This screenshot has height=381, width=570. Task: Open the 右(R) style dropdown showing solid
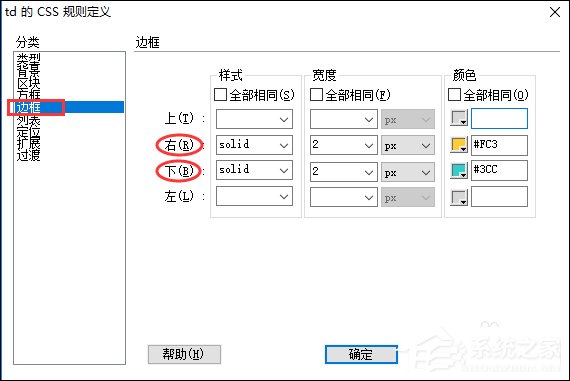[x=254, y=145]
